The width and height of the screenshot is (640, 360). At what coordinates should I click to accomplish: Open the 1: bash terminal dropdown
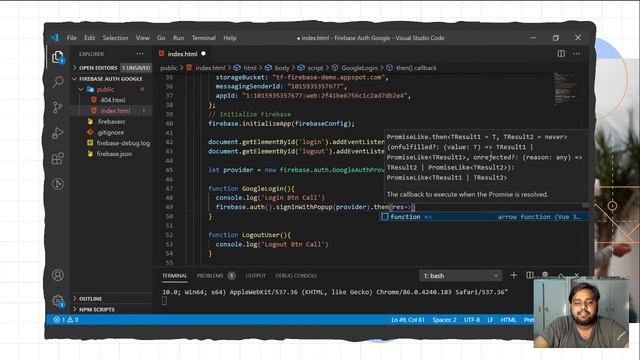[460, 276]
